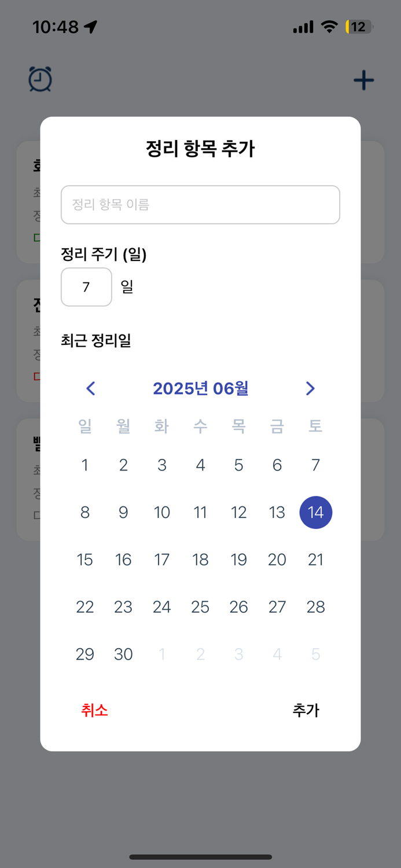The width and height of the screenshot is (401, 868).
Task: Select June 1 on the calendar
Action: tap(85, 465)
